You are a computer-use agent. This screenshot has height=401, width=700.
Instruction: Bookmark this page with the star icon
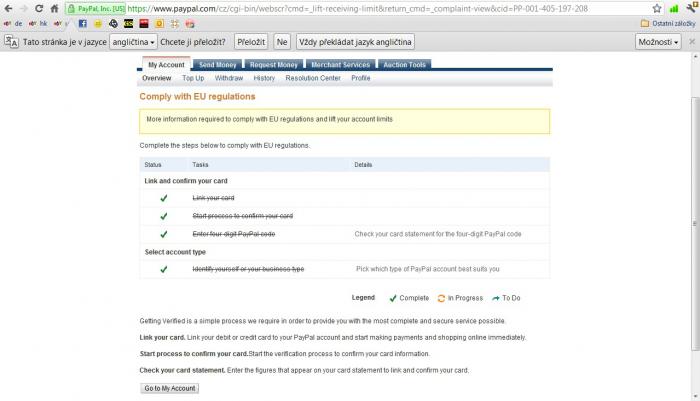658,8
